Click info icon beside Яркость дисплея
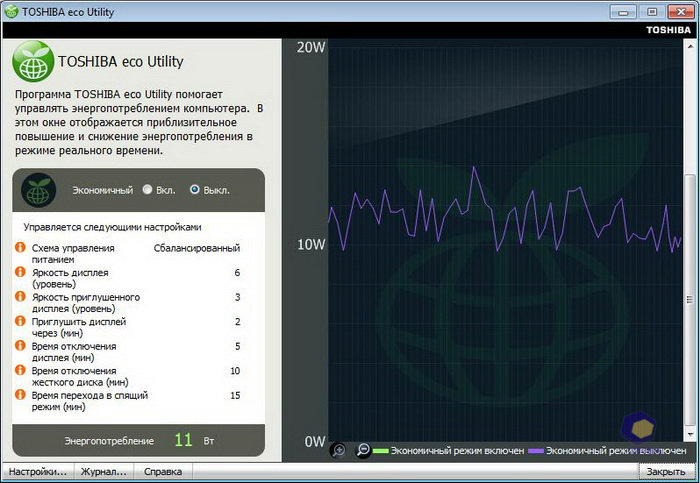This screenshot has width=700, height=483. click(x=19, y=272)
